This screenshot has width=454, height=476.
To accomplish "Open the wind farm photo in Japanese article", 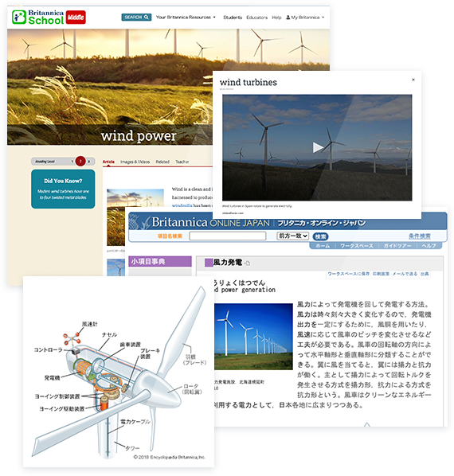I will (x=253, y=337).
